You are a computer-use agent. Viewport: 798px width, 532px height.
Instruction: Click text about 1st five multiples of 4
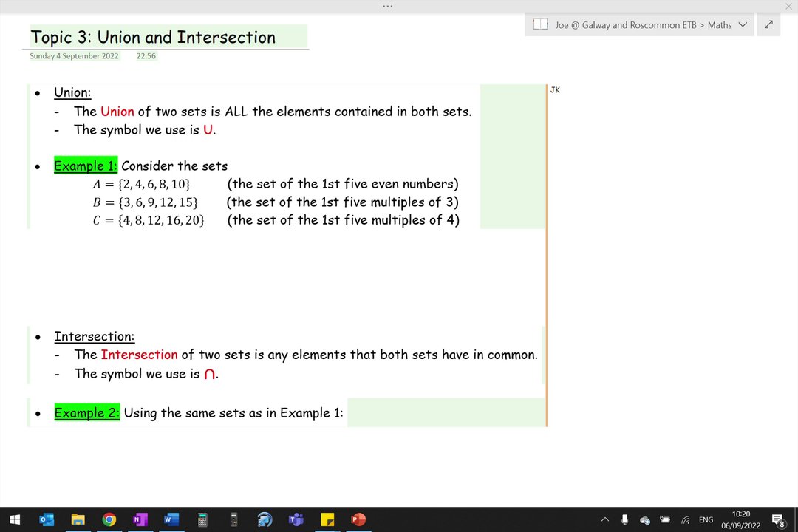click(344, 220)
